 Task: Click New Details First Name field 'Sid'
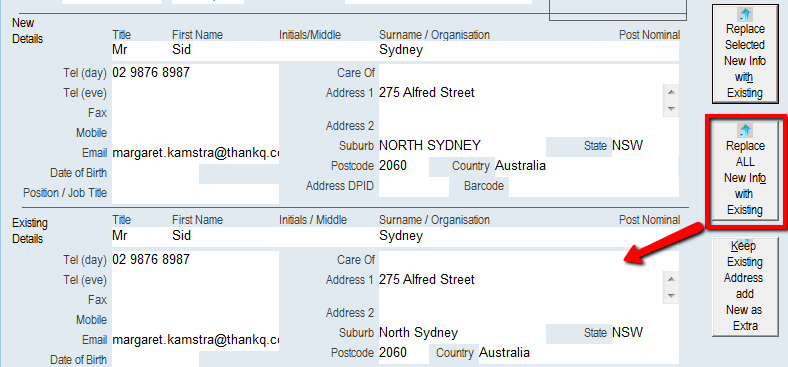pyautogui.click(x=225, y=50)
